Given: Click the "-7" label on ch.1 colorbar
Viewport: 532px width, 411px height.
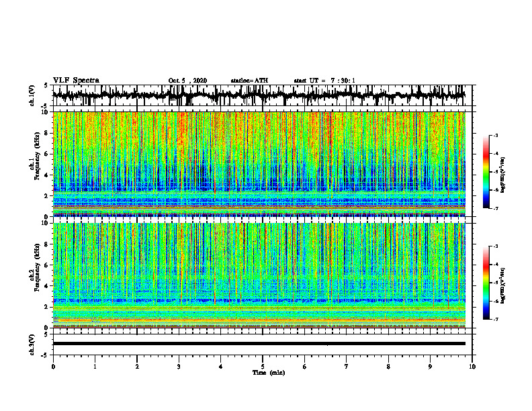Looking at the screenshot, I should [495, 208].
